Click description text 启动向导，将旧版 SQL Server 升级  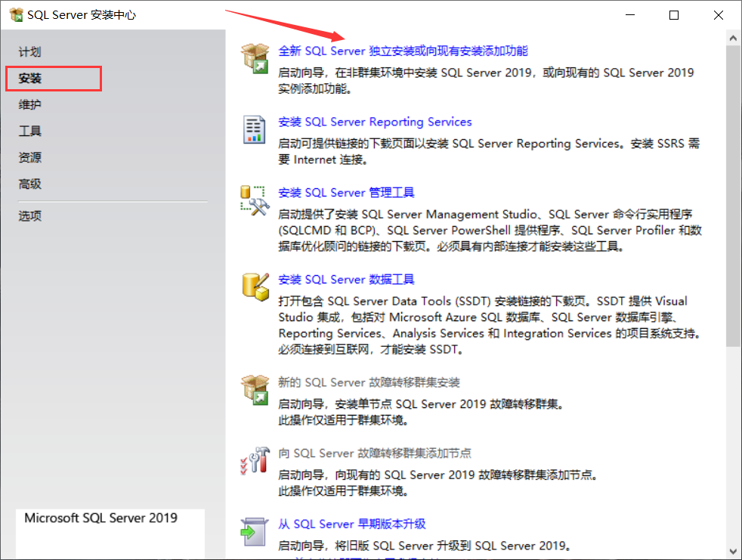[x=424, y=546]
